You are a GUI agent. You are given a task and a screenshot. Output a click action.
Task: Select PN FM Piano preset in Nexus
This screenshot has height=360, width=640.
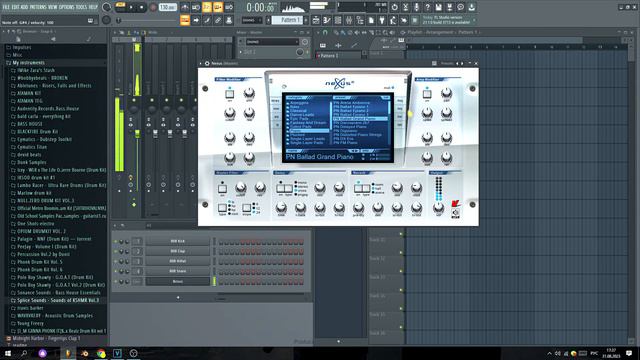pos(345,142)
